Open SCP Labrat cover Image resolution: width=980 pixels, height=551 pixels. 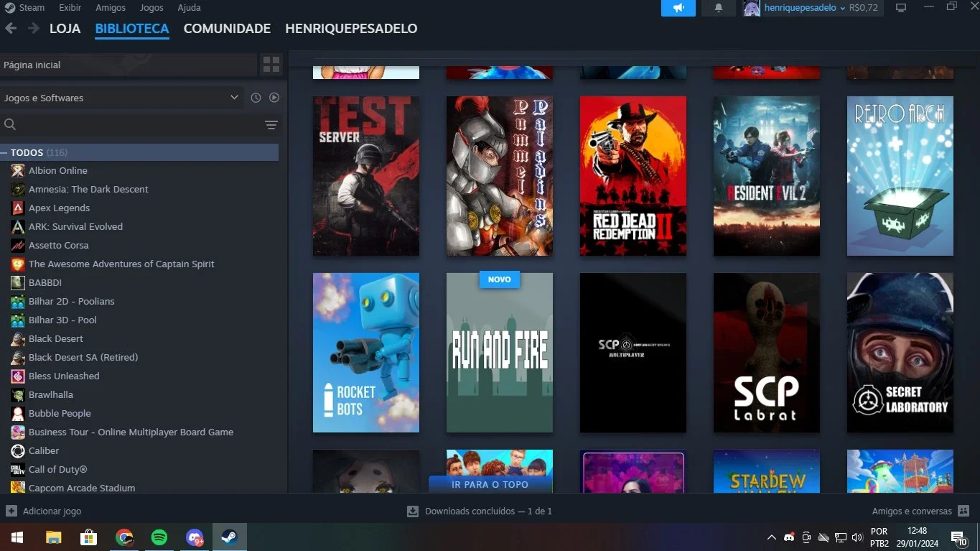click(x=767, y=353)
